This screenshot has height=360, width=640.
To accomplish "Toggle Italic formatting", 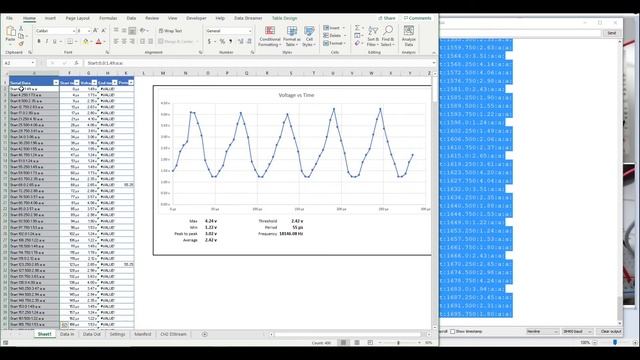I will (x=47, y=42).
